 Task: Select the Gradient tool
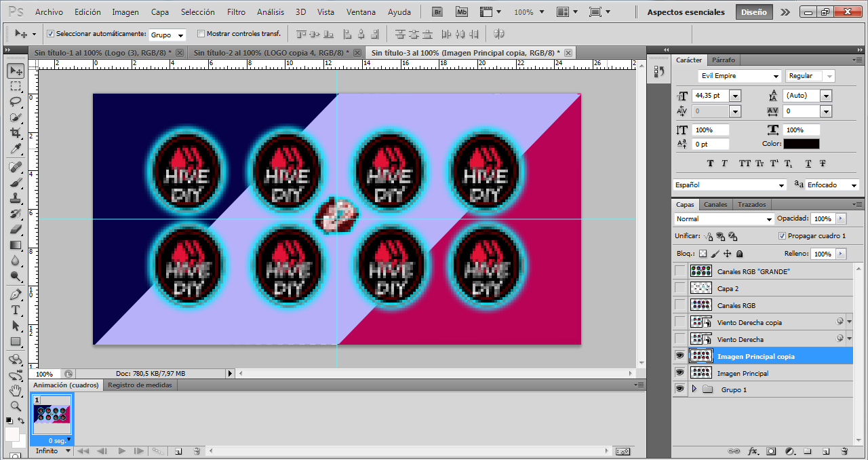tap(16, 246)
